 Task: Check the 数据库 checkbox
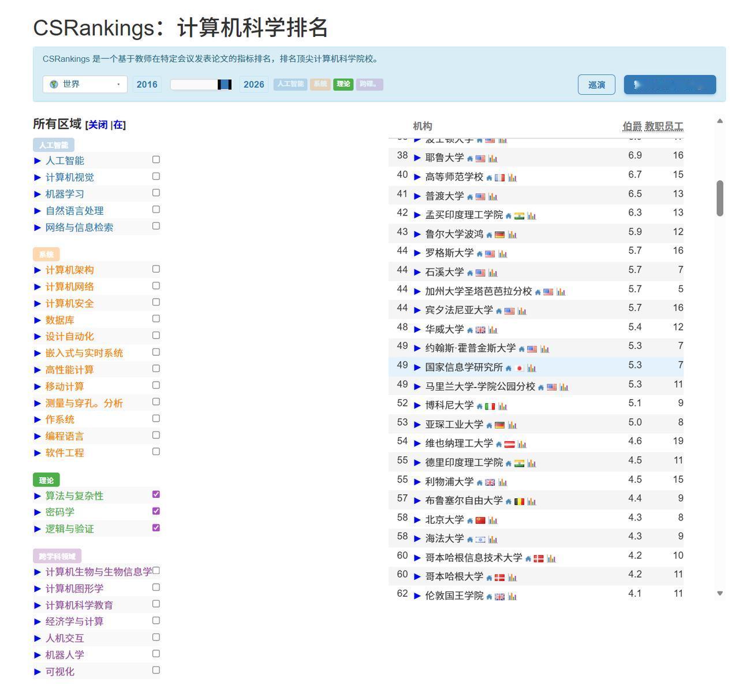pos(156,319)
